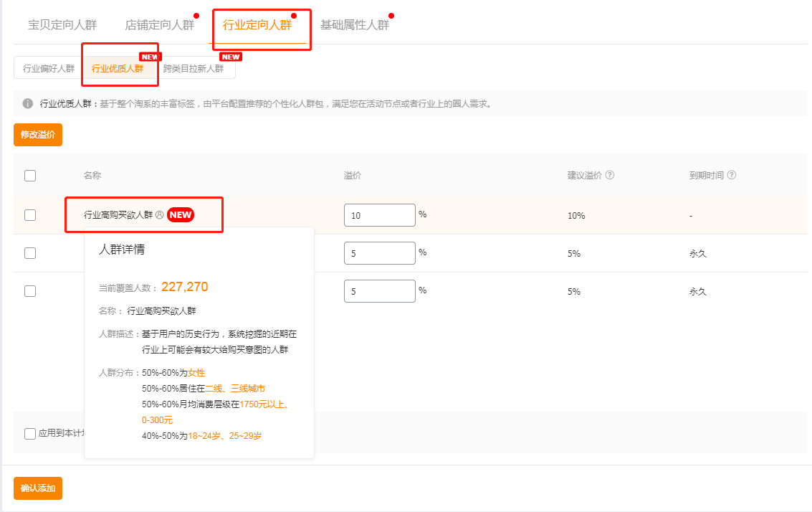
Task: Click the info icon before 行业优质人群 description
Action: point(28,104)
